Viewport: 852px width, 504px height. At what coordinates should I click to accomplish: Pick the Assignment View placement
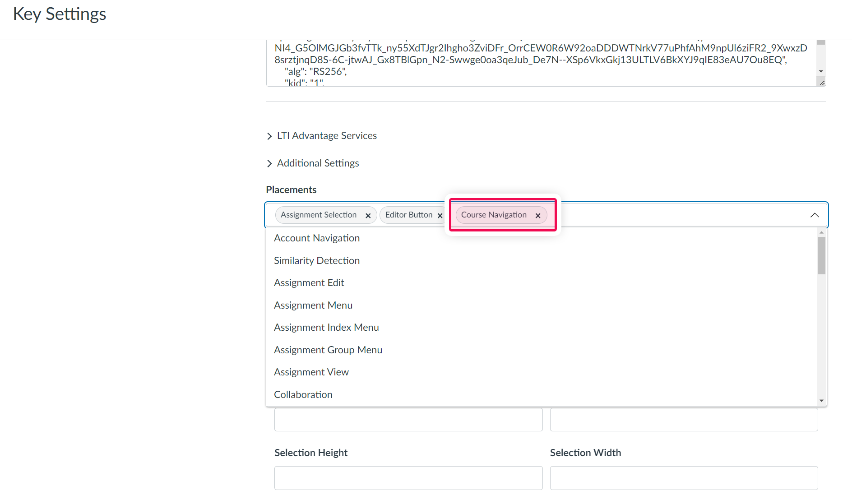(x=542, y=372)
